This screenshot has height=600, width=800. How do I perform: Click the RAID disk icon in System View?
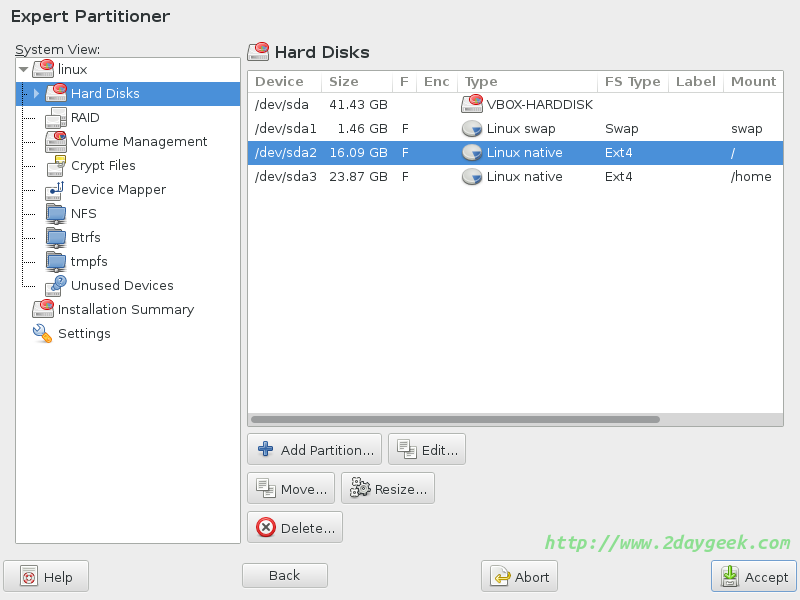55,118
